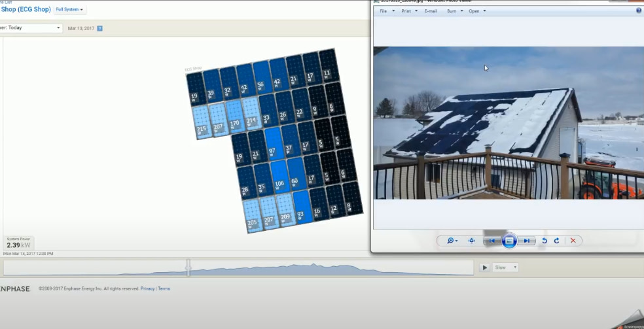644x329 pixels.
Task: Select the solar panel producing 60 W
Action: click(296, 174)
